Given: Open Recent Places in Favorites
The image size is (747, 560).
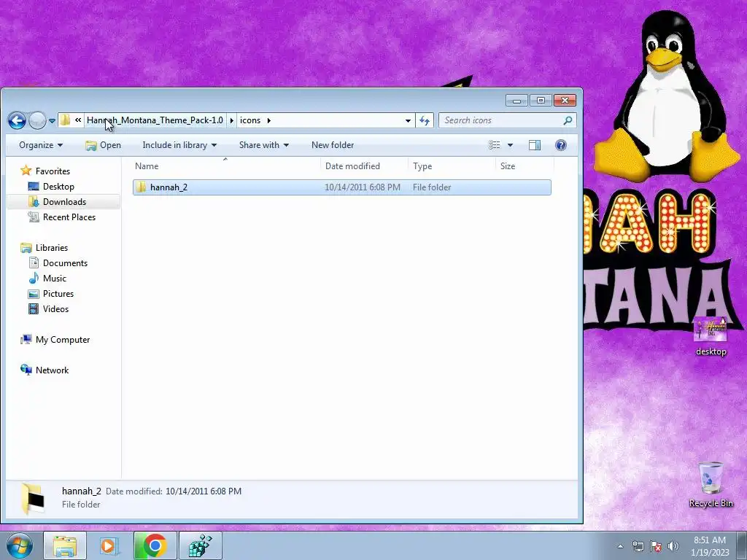Looking at the screenshot, I should (69, 217).
